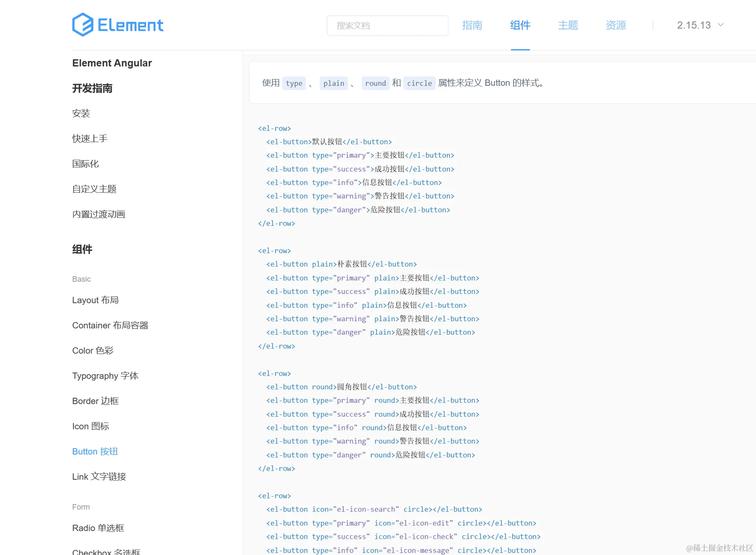Go to Link 文字链接 page
The image size is (756, 555).
pyautogui.click(x=99, y=477)
